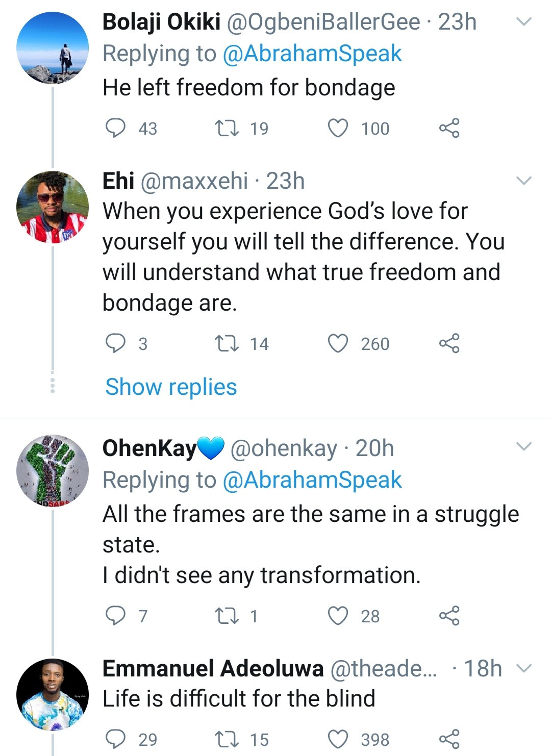Open Ehi's profile picture

point(53,207)
